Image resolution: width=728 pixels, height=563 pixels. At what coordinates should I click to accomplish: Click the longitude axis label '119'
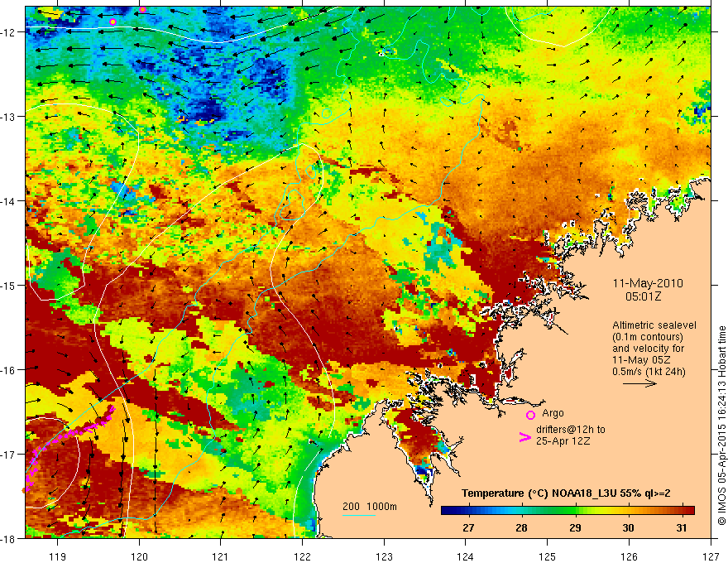point(58,556)
